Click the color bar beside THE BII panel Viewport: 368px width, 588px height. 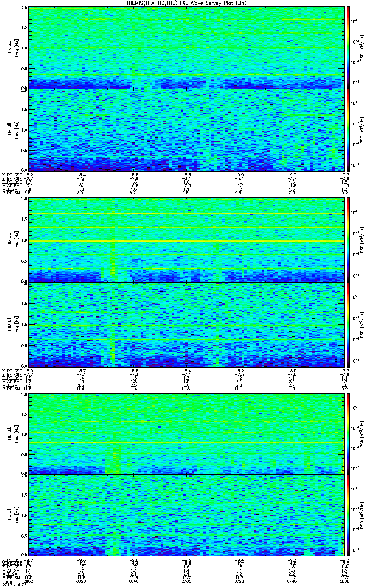tap(348, 515)
